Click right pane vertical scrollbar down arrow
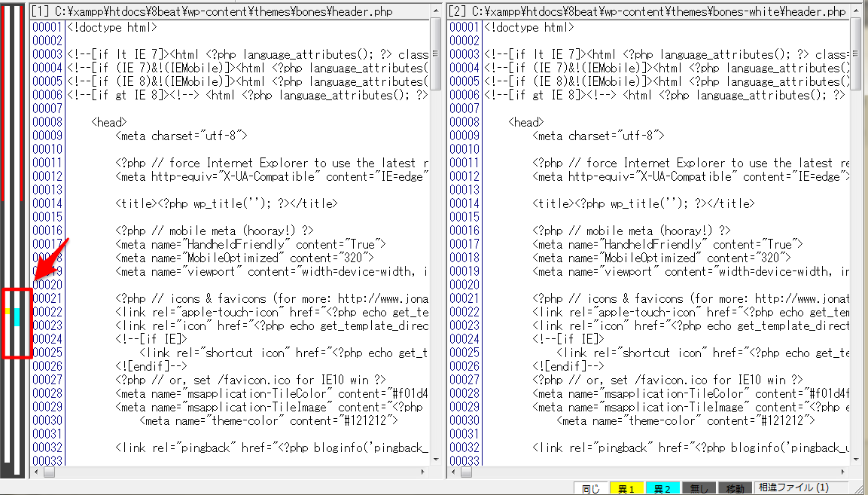Screen dimensions: 868x495 coord(855,460)
